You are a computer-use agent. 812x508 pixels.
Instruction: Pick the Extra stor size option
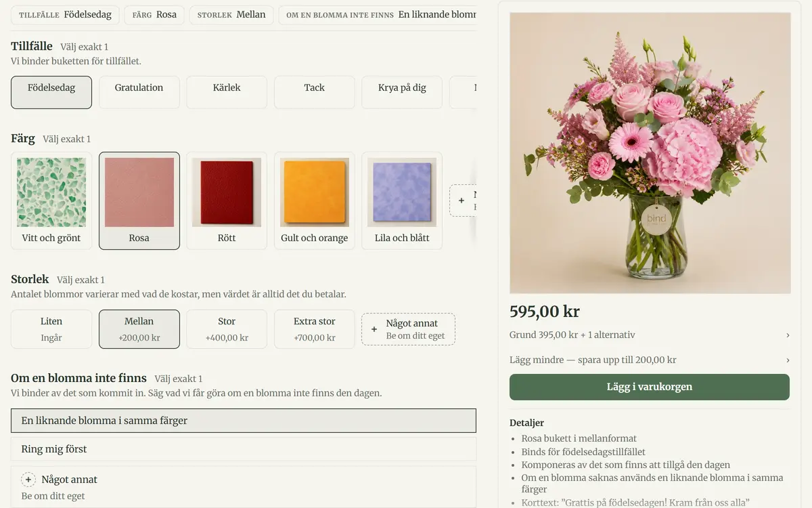[x=314, y=329]
